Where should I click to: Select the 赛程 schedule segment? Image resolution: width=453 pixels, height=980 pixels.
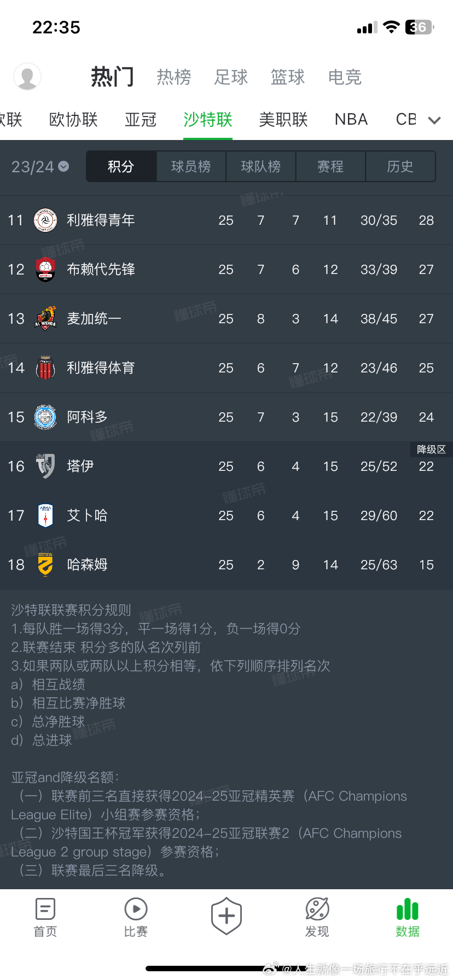point(330,167)
